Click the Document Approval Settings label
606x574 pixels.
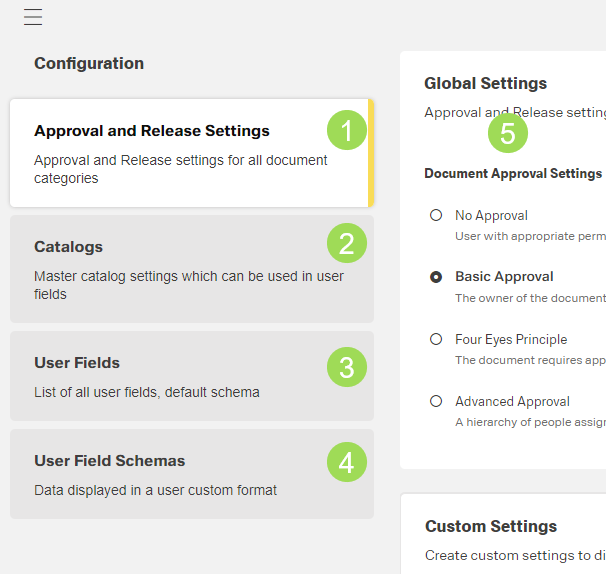(512, 173)
